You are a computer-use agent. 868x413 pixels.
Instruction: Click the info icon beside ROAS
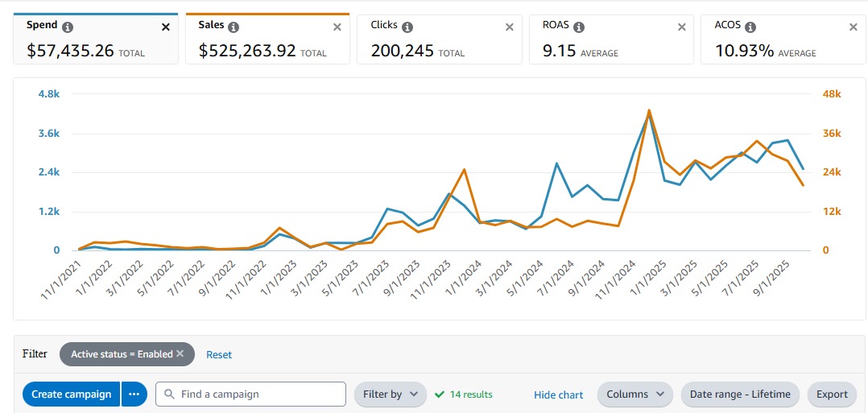coord(577,27)
